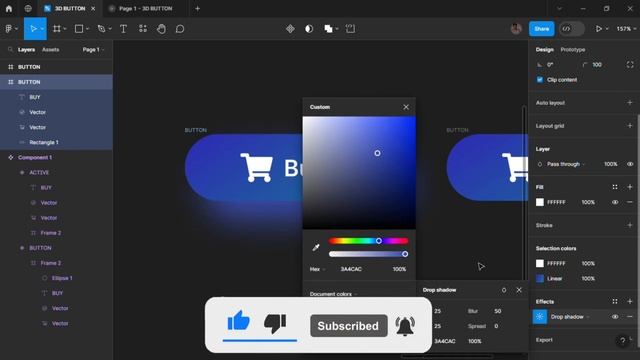Expand the Document colors dropdown
640x360 pixels.
point(333,294)
